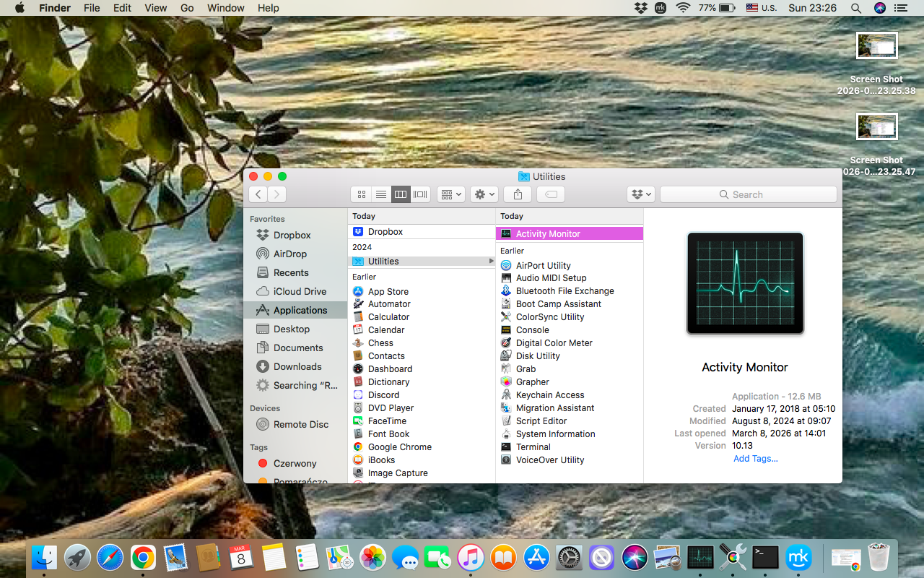Viewport: 924px width, 578px height.
Task: Go back using the navigation arrow
Action: [258, 194]
